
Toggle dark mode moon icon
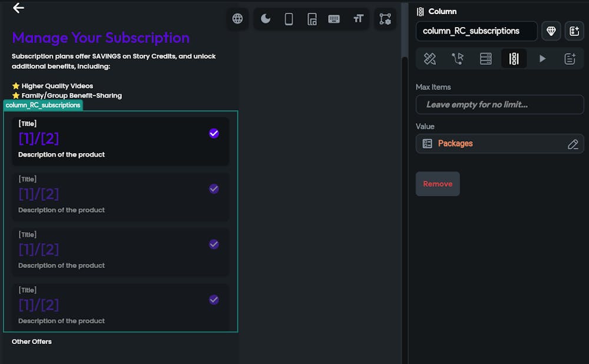click(266, 19)
